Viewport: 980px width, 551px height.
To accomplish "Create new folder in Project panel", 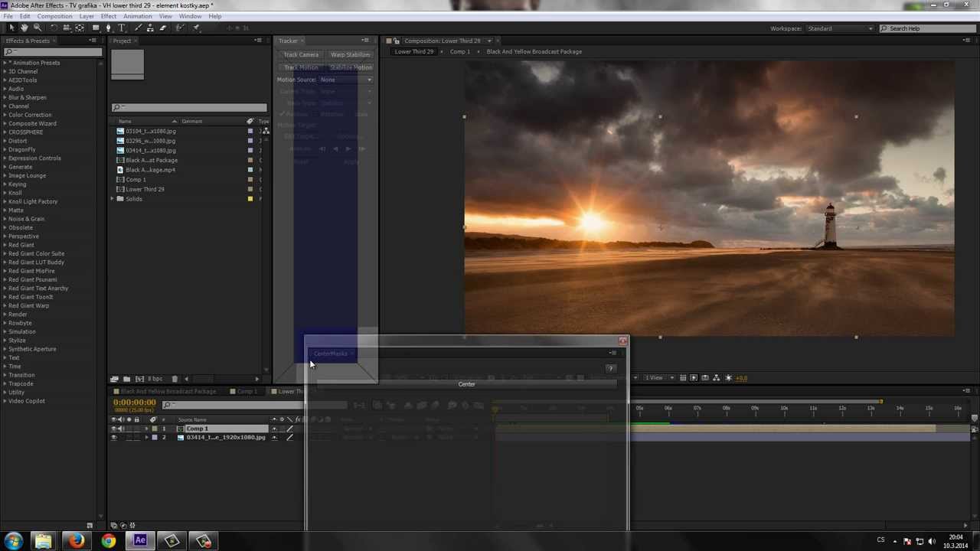I will coord(127,379).
